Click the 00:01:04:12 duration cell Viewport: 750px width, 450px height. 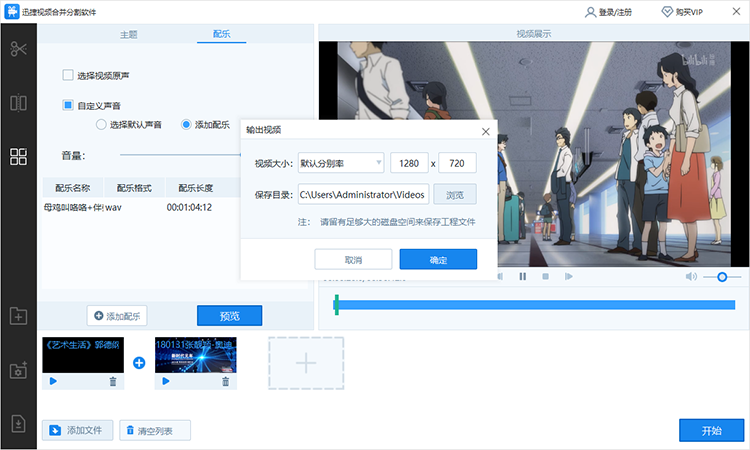(x=189, y=207)
